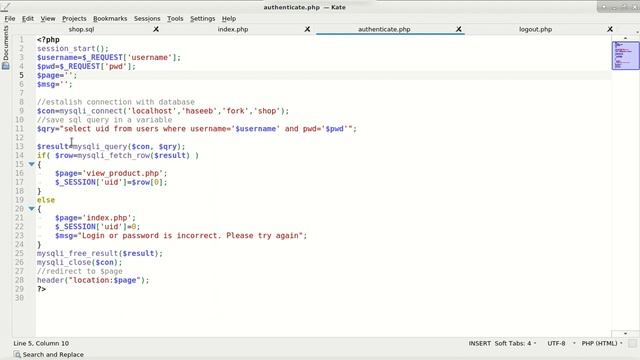Switch to the logout.php tab
The height and width of the screenshot is (360, 640).
click(x=536, y=29)
